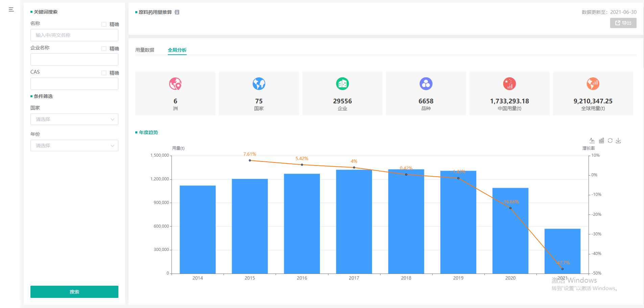Enable exact match for CAS
644x308 pixels.
click(104, 73)
